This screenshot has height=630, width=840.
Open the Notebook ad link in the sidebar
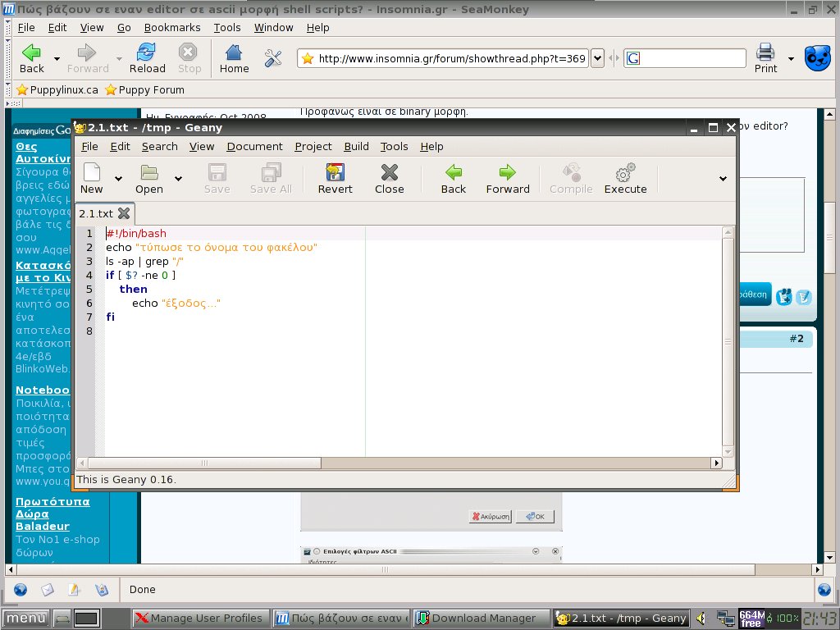tap(43, 390)
